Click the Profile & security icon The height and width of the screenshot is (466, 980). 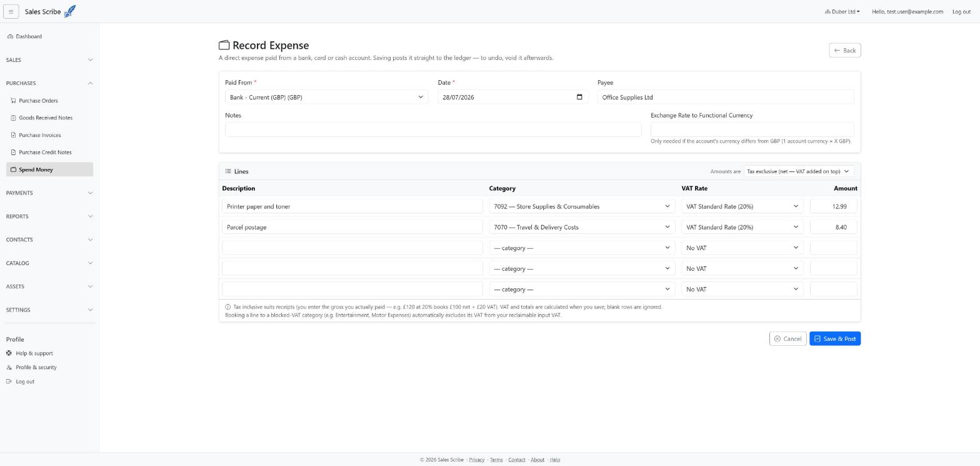[9, 367]
